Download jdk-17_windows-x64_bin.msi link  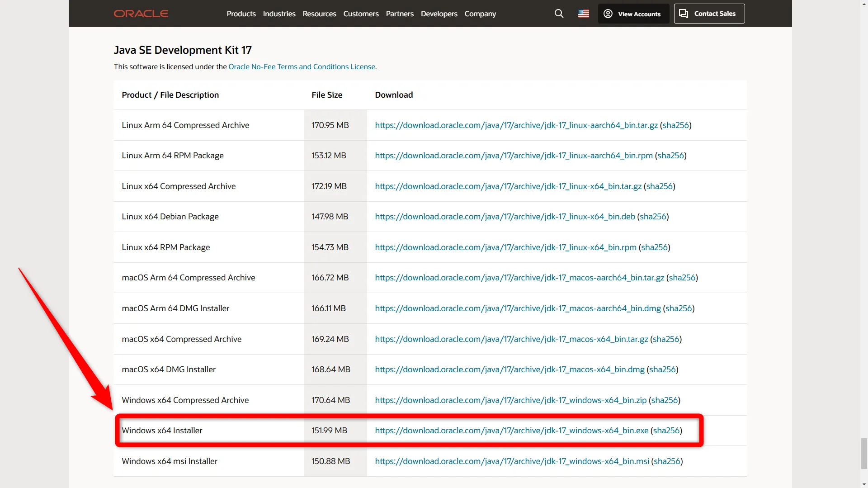click(x=512, y=461)
